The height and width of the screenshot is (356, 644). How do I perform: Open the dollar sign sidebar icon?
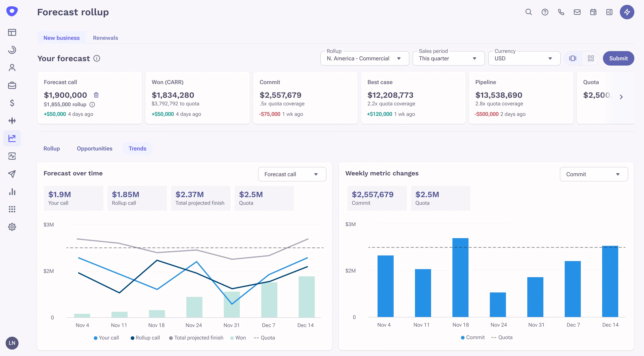pyautogui.click(x=12, y=103)
